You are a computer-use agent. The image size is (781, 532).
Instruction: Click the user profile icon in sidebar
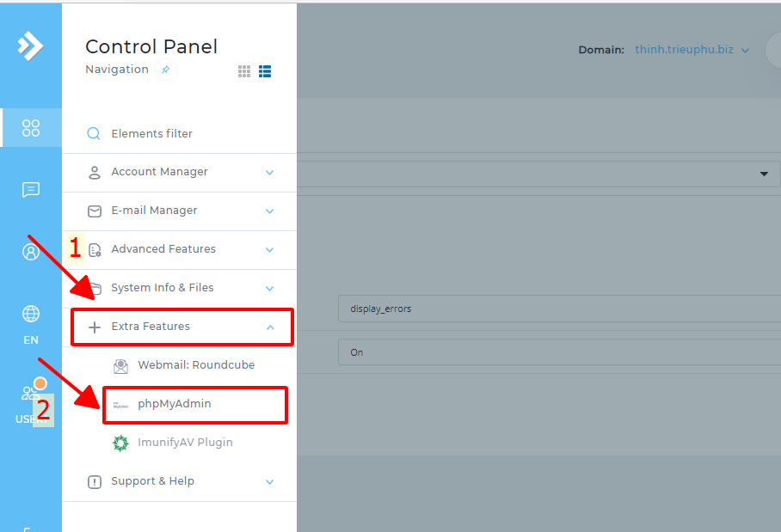pos(31,252)
